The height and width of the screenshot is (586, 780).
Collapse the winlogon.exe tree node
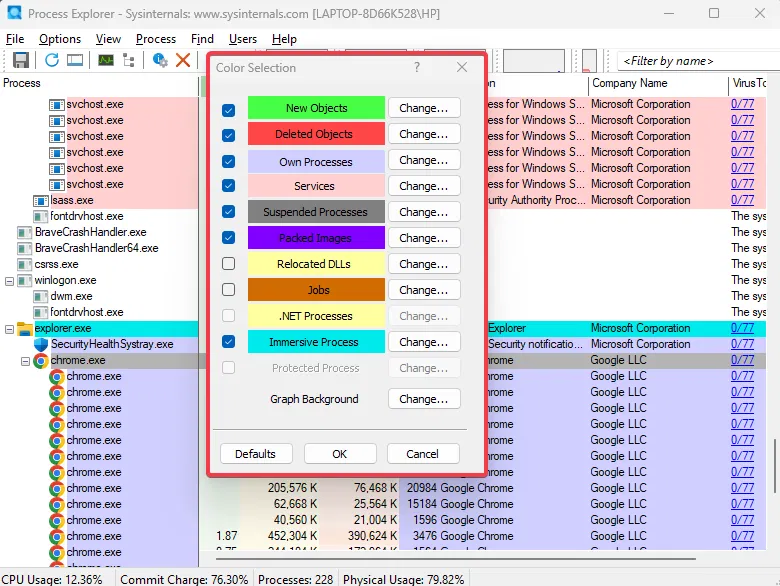(10, 281)
